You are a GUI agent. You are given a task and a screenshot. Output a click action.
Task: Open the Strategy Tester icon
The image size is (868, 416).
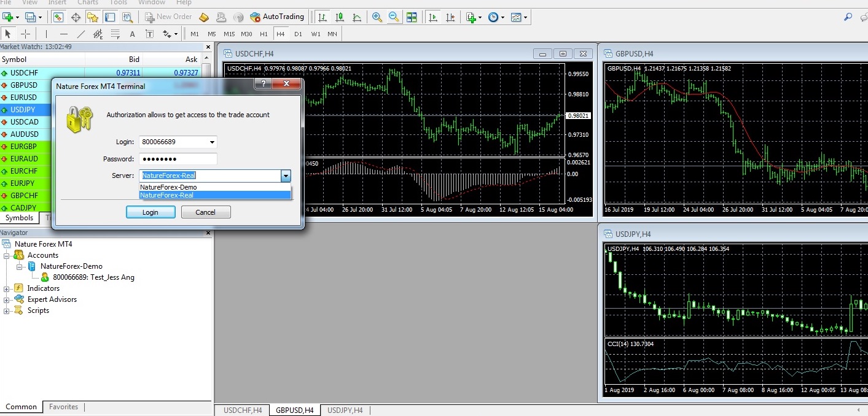pyautogui.click(x=127, y=17)
